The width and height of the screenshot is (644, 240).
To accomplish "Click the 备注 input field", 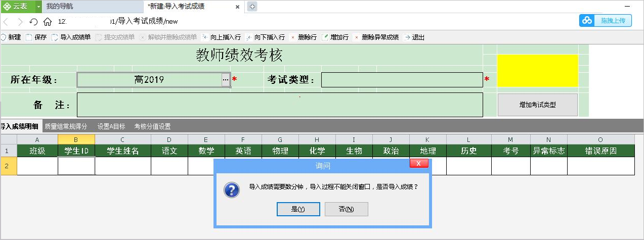I will 280,105.
